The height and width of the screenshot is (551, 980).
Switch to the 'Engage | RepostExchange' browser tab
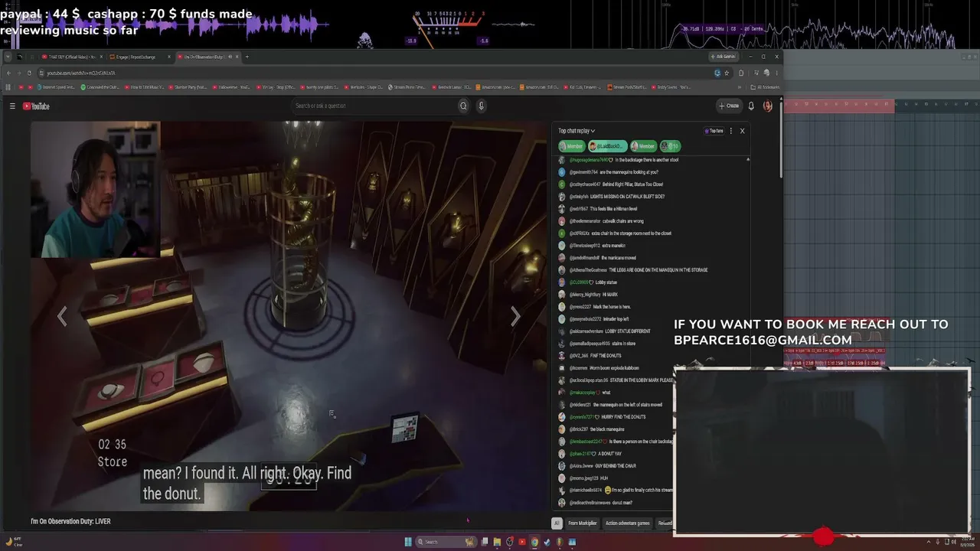pos(139,57)
